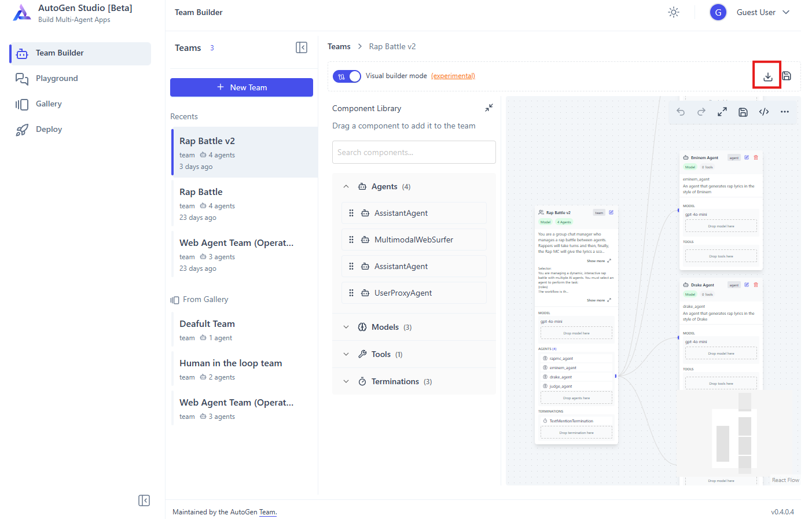
Task: Edit the Rap Battle v2 team node
Action: pos(611,212)
